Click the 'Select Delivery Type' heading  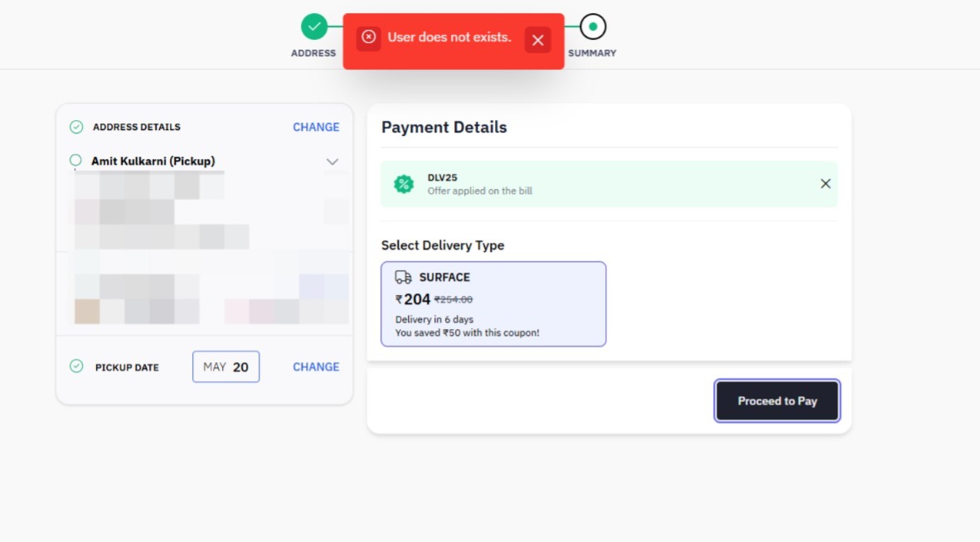443,245
